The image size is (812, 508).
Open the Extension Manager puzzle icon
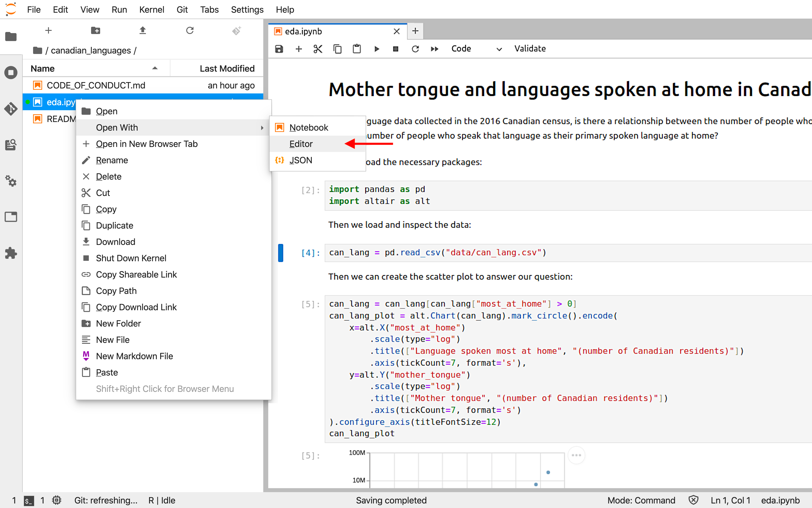11,253
